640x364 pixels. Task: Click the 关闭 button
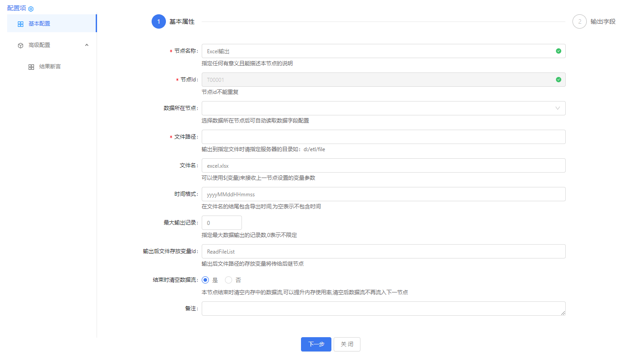pyautogui.click(x=347, y=344)
